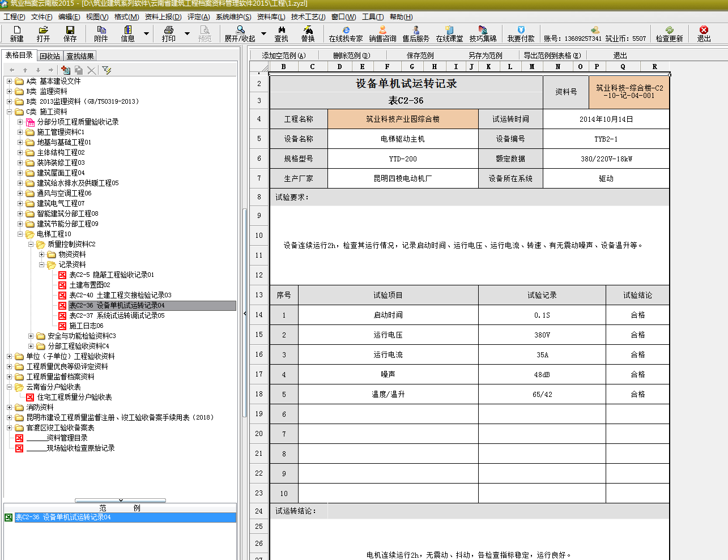This screenshot has width=728, height=560.
Task: Click the filter icon in tree toolbar
Action: [107, 70]
